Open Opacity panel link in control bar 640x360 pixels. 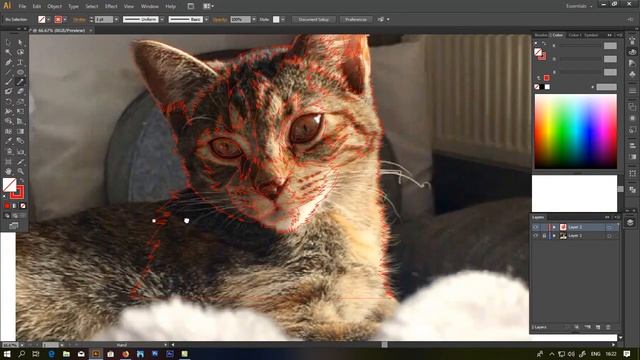click(x=220, y=20)
